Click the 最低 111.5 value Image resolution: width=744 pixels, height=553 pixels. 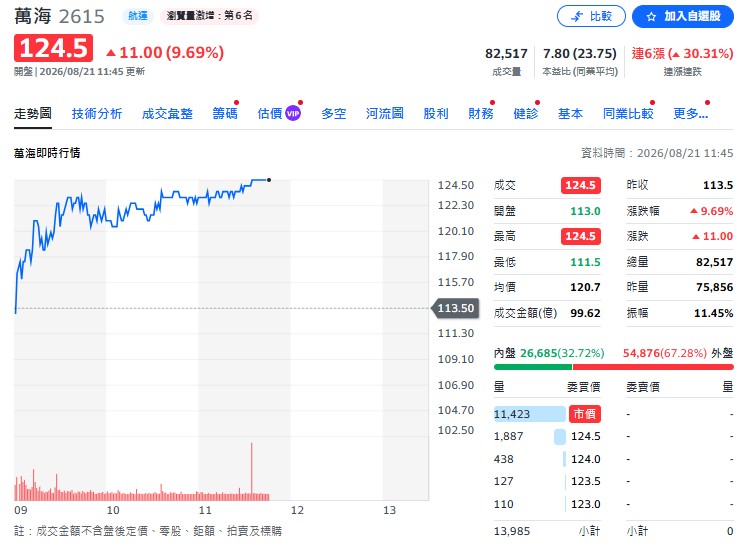pyautogui.click(x=585, y=262)
